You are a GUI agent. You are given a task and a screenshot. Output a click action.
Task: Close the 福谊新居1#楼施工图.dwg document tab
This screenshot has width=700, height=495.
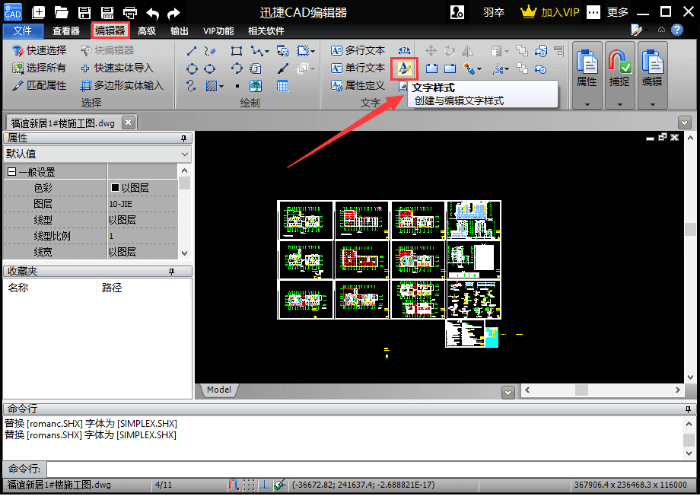[x=128, y=122]
